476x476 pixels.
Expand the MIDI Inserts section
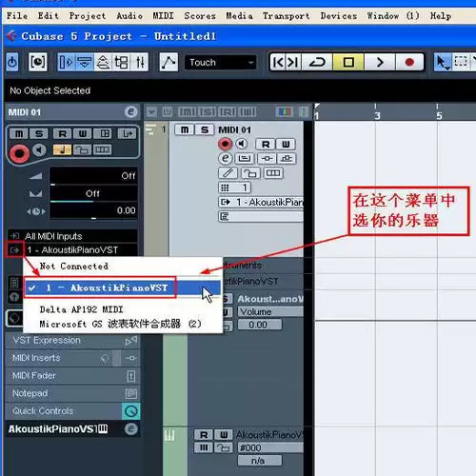tap(72, 358)
